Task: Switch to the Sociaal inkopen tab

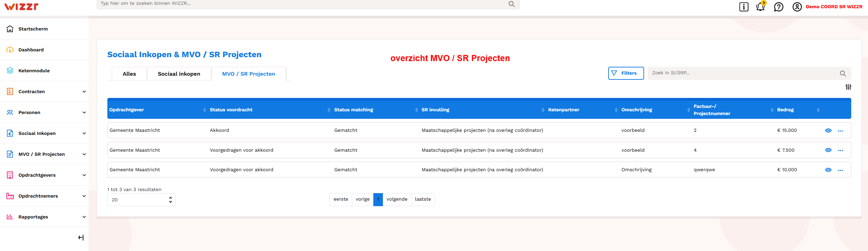Action: click(x=179, y=74)
